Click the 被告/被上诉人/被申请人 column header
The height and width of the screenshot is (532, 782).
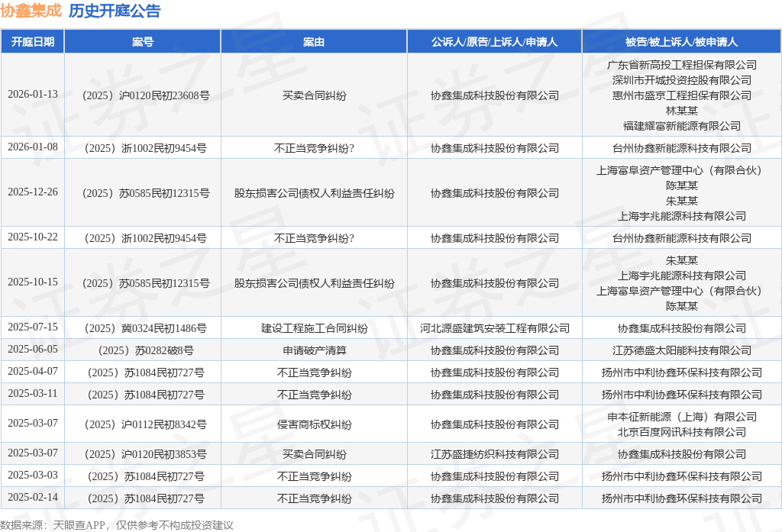pos(682,42)
